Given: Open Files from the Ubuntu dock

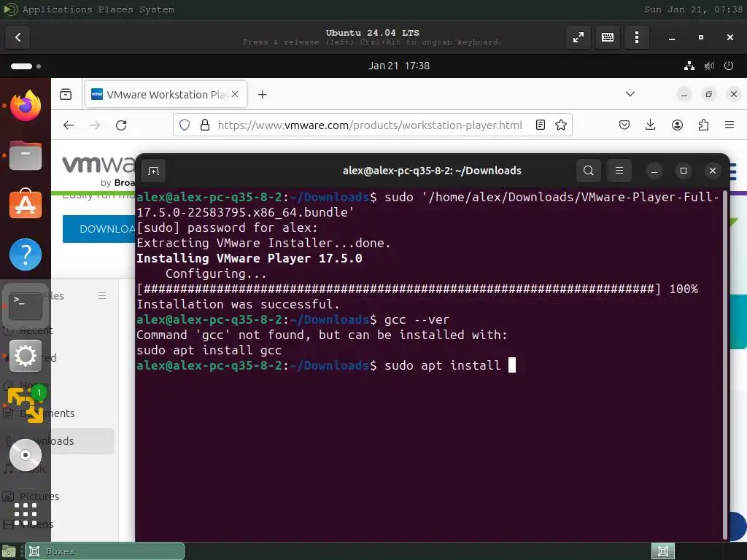Looking at the screenshot, I should tap(26, 155).
